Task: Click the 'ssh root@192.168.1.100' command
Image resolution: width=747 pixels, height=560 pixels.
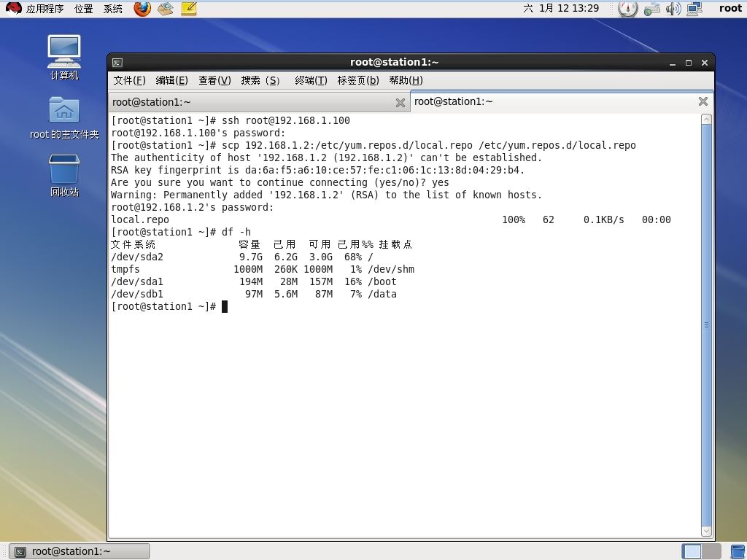Action: [x=286, y=121]
